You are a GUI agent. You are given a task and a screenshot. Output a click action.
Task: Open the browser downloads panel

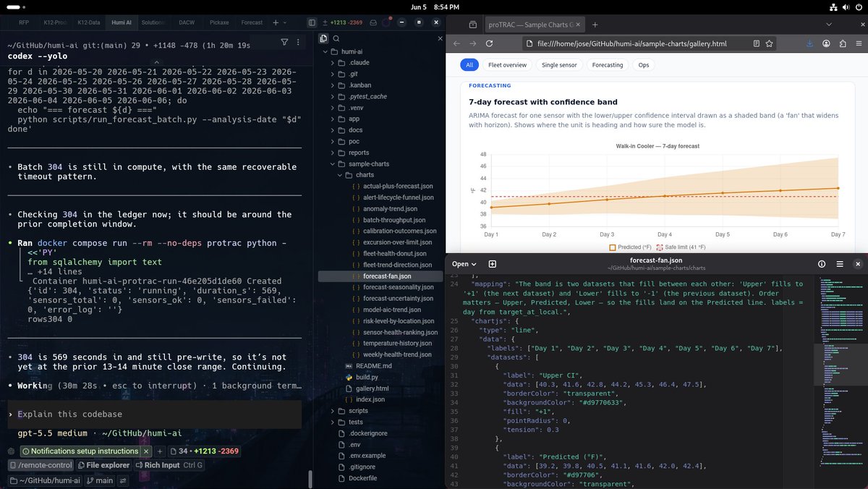(x=810, y=43)
